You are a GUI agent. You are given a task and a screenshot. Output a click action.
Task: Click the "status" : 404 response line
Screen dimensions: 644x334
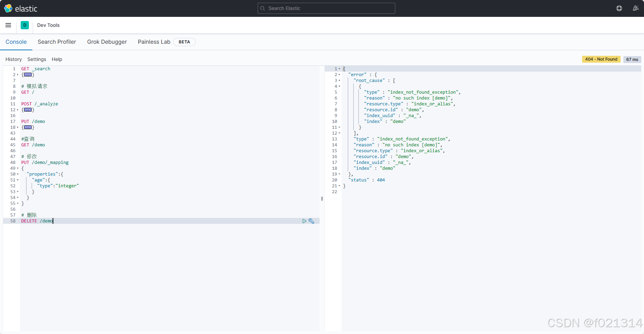coord(367,180)
